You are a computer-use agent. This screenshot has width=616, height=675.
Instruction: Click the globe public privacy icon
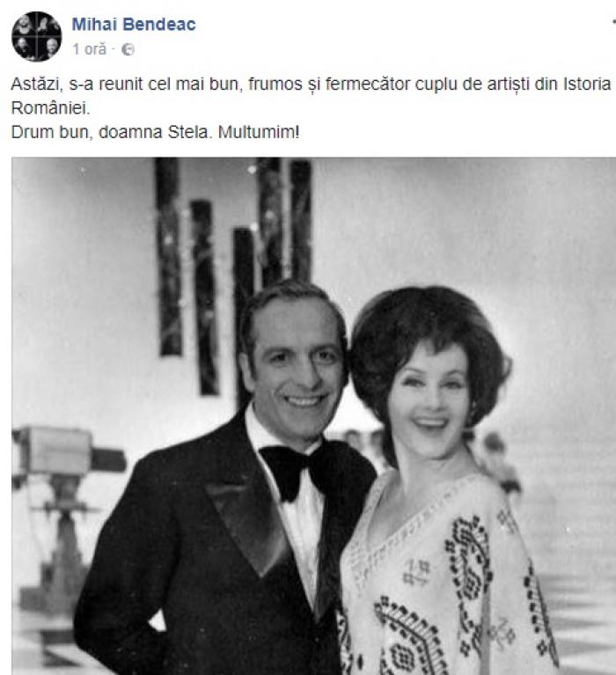coord(128,50)
